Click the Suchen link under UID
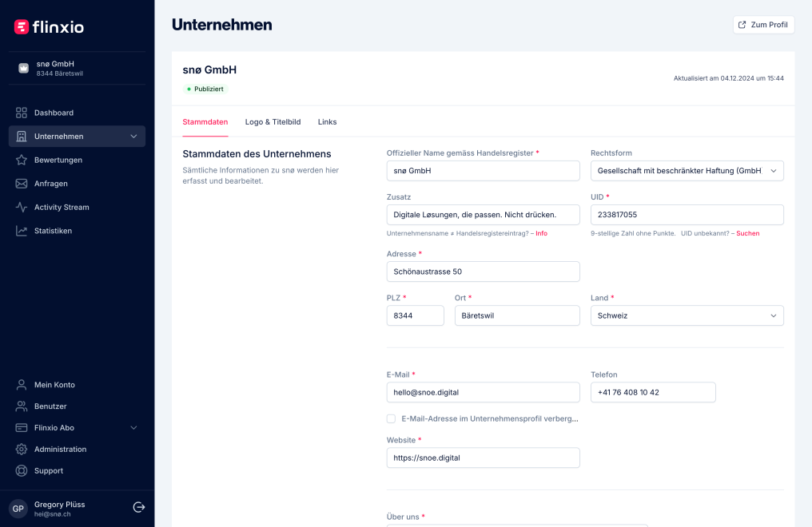This screenshot has height=527, width=812. pos(748,234)
